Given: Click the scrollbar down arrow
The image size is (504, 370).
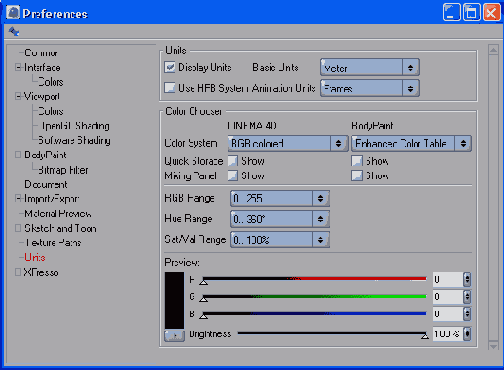Looking at the screenshot, I should 493,345.
